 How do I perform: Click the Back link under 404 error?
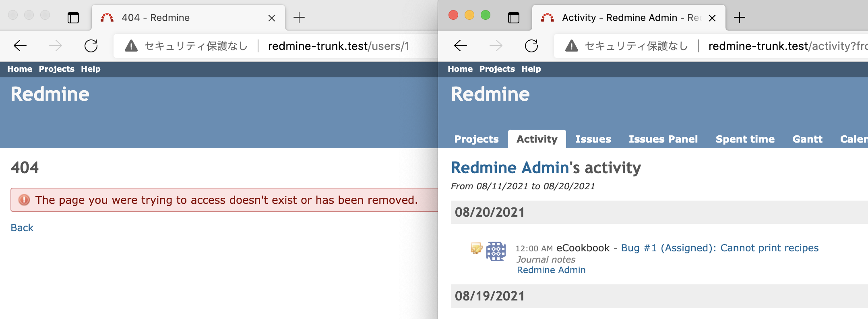[22, 228]
